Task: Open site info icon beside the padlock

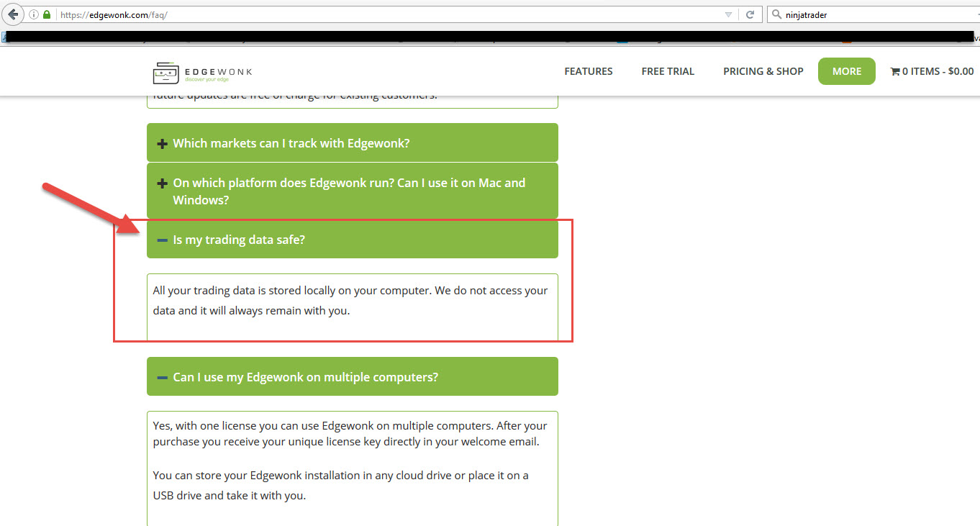Action: 35,14
